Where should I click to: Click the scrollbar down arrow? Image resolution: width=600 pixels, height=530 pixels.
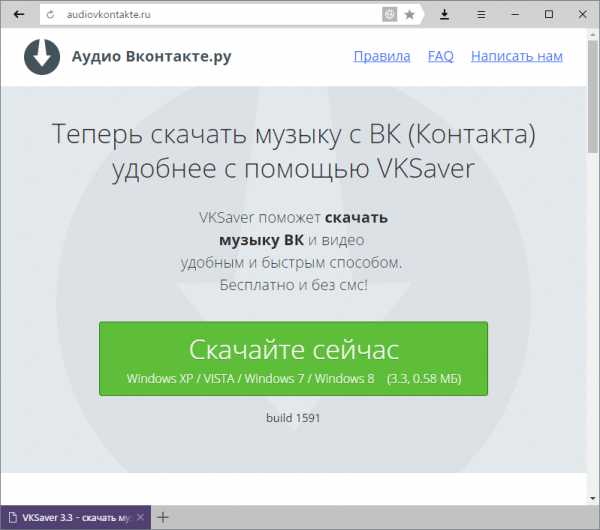coord(593,498)
